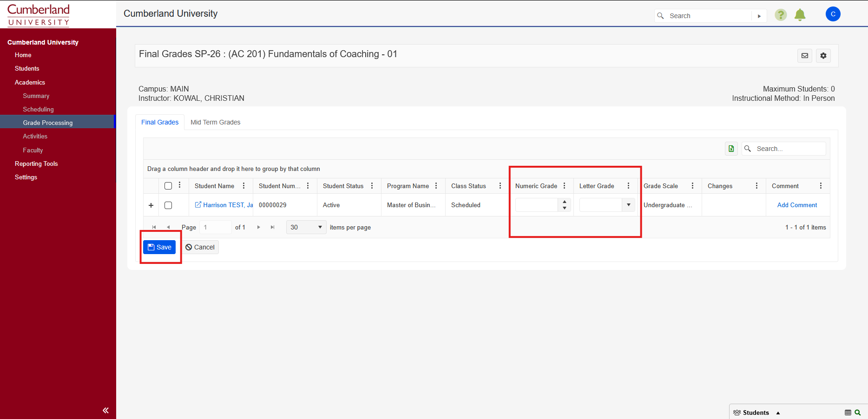The width and height of the screenshot is (868, 419).
Task: Open Changes column menu
Action: coord(756,186)
